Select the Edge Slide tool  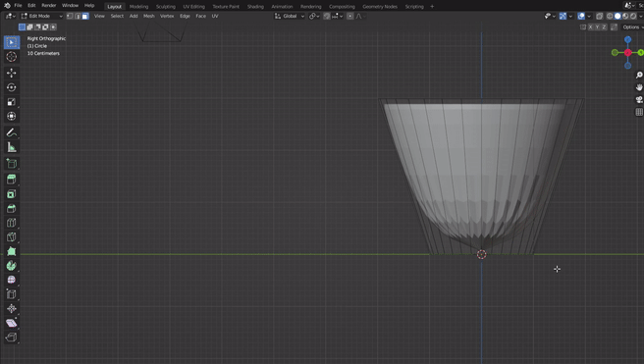pyautogui.click(x=12, y=294)
